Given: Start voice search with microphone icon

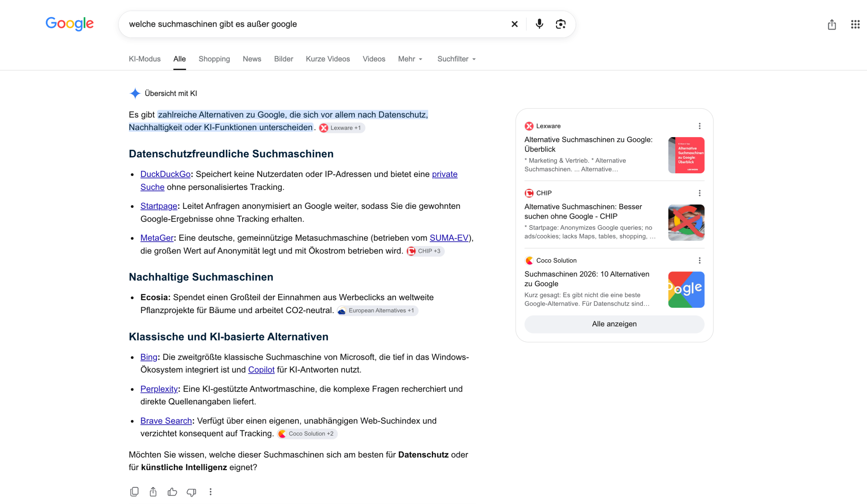Looking at the screenshot, I should tap(539, 24).
